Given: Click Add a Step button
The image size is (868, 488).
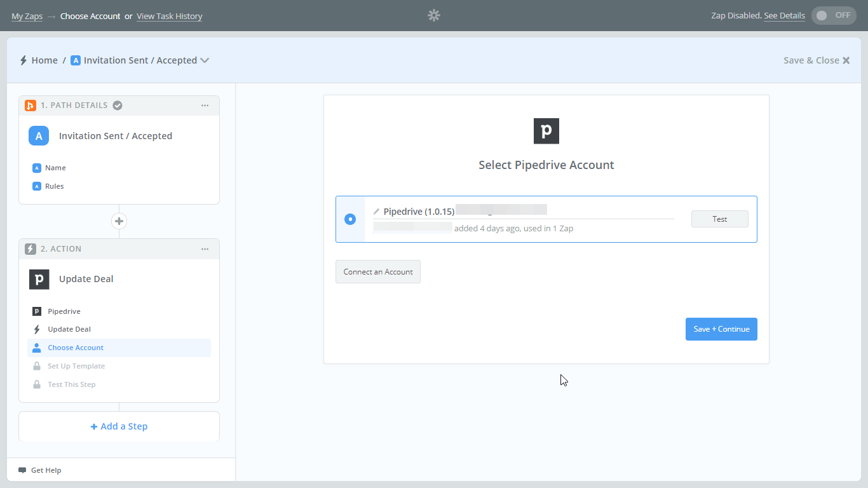Looking at the screenshot, I should 119,426.
